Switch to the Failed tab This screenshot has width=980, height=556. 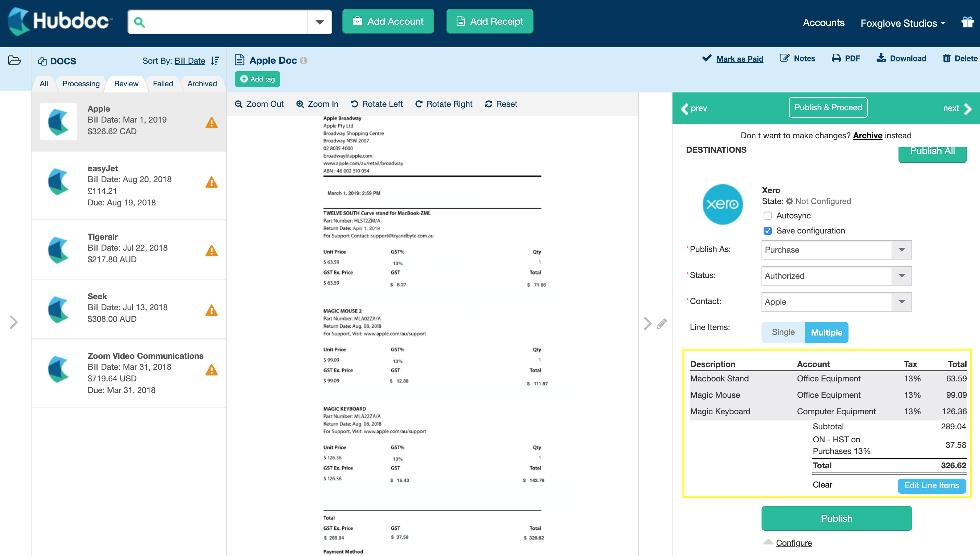coord(163,84)
